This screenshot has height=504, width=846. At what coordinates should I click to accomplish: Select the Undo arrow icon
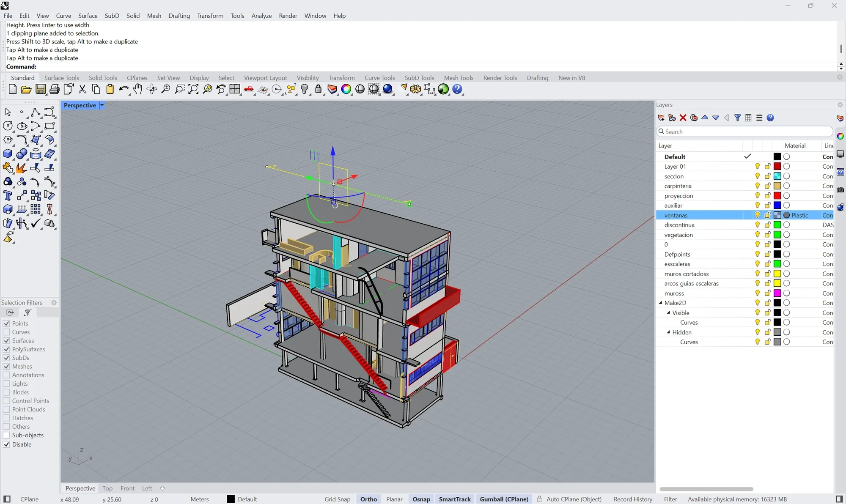click(x=124, y=89)
